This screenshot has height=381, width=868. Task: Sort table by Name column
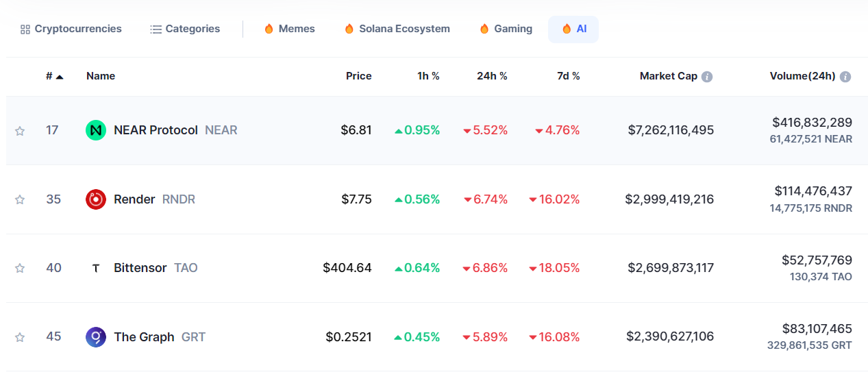101,76
